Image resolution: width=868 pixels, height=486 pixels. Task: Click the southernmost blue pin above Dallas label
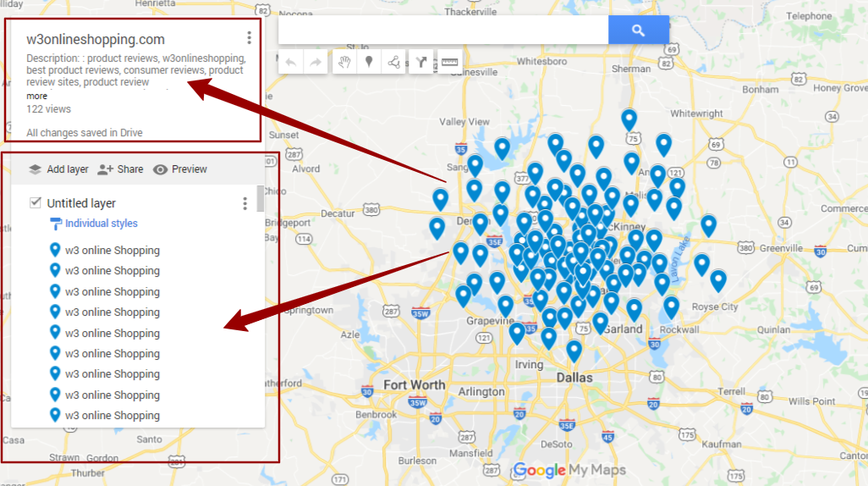[574, 351]
